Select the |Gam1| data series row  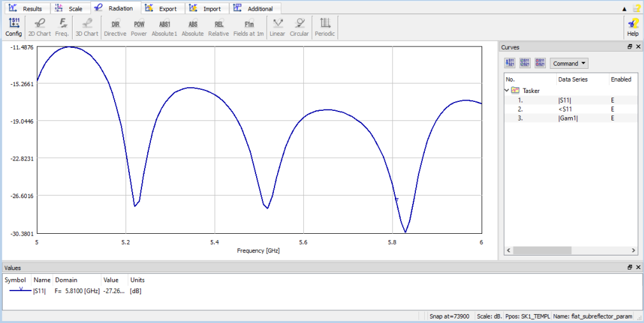click(571, 118)
